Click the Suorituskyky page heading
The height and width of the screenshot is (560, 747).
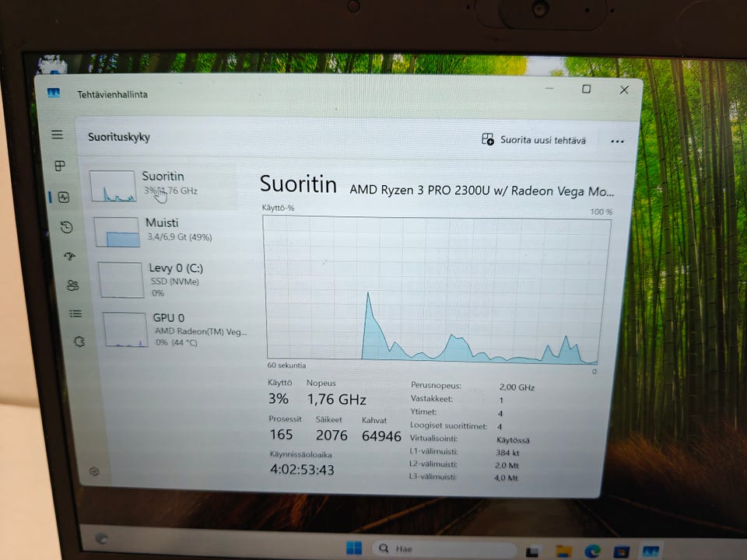[118, 137]
